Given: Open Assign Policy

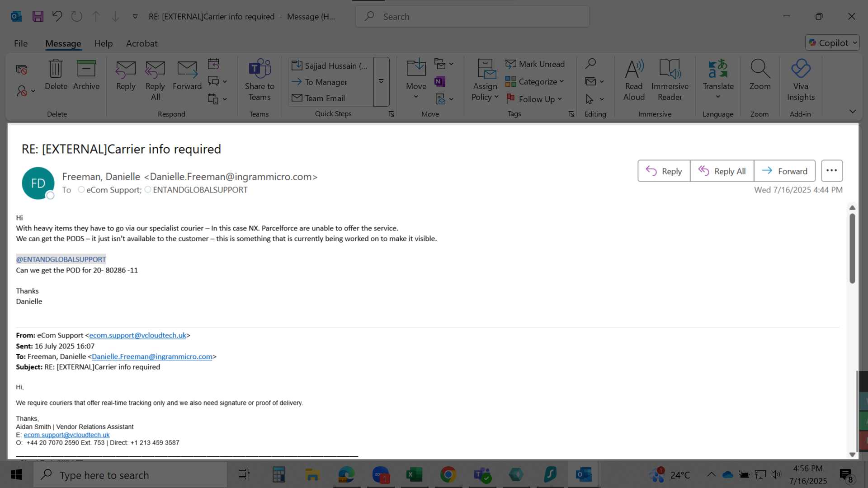Looking at the screenshot, I should [x=485, y=80].
